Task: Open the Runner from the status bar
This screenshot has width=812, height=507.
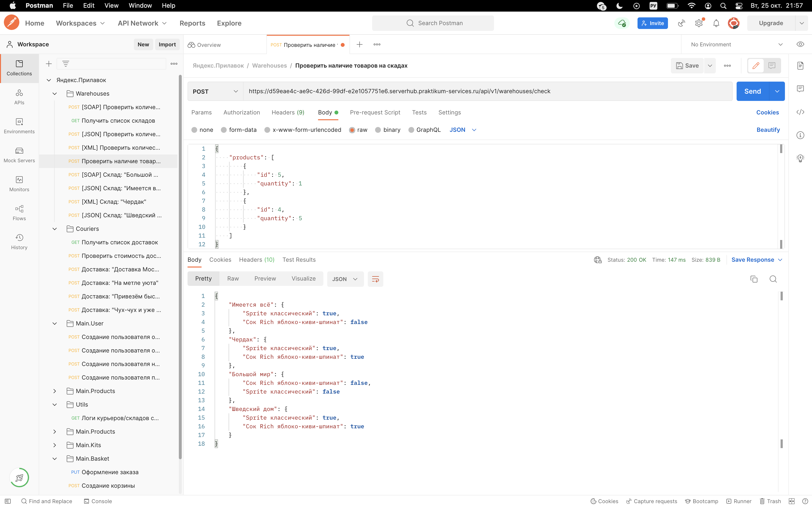Action: click(x=739, y=501)
